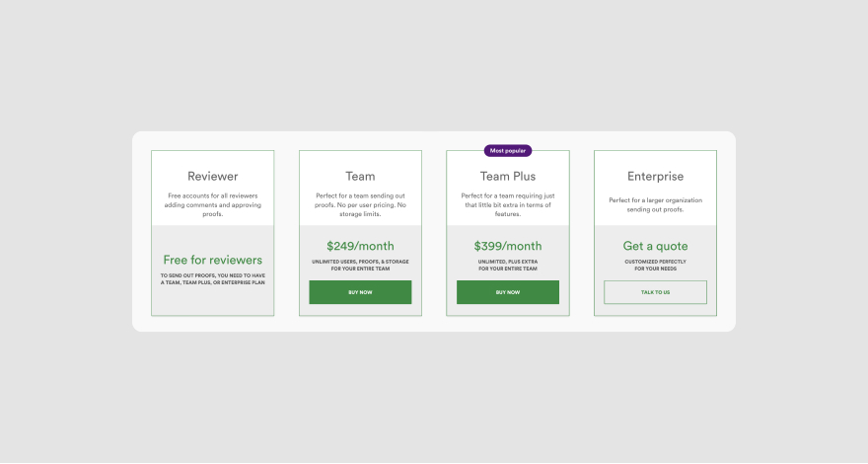Click the 'Unlimited, plus extra' caption
The height and width of the screenshot is (464, 868).
point(508,265)
